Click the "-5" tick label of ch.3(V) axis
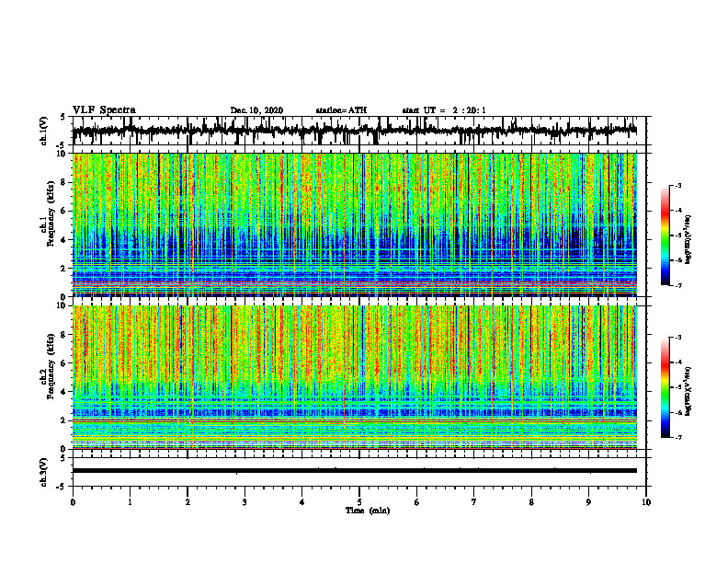Image resolution: width=728 pixels, height=563 pixels. (x=62, y=487)
